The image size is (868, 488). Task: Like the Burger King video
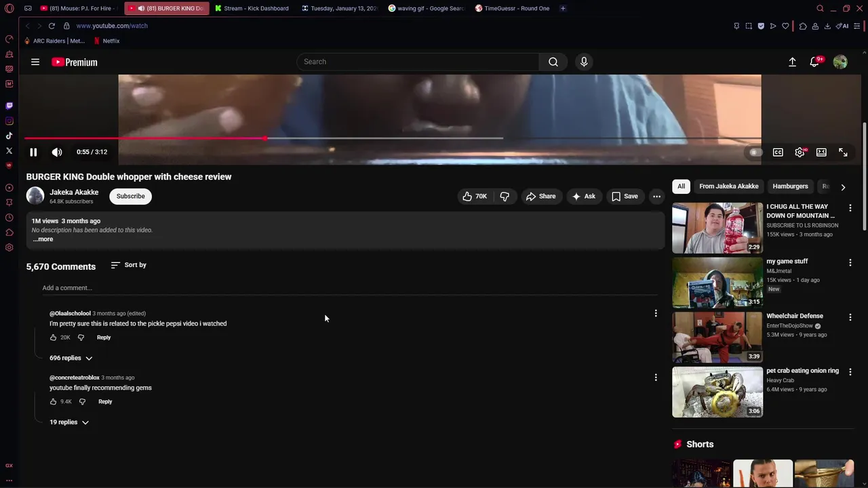pos(475,197)
